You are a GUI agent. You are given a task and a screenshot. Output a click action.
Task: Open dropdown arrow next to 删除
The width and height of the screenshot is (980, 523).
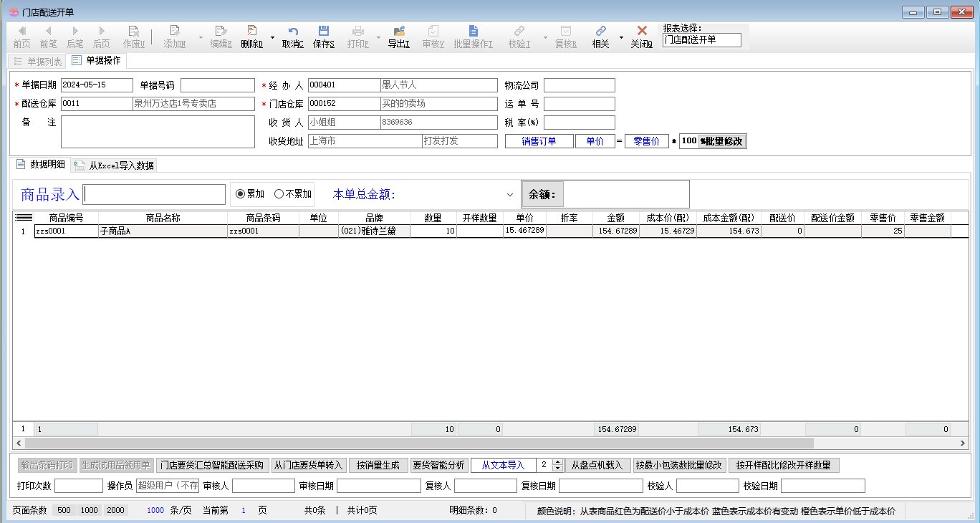(272, 37)
